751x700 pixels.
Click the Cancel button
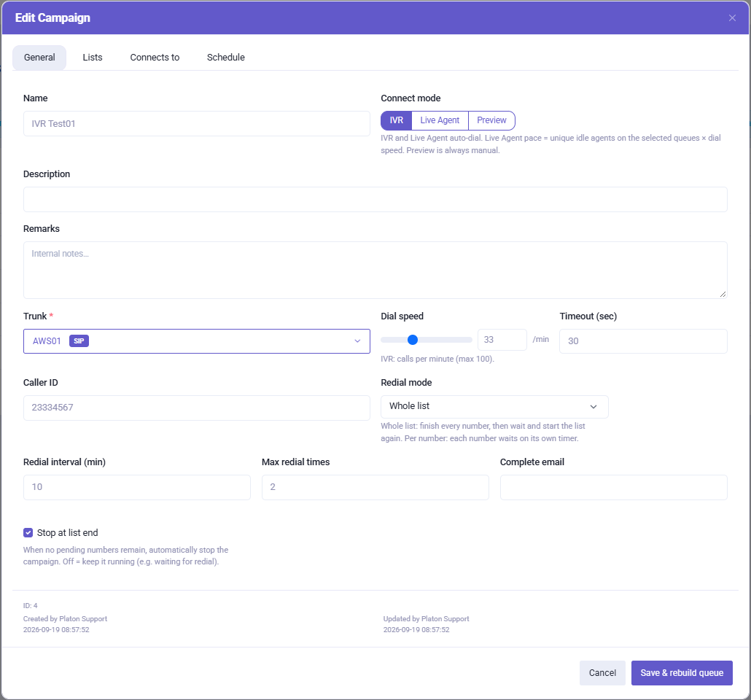tap(602, 673)
